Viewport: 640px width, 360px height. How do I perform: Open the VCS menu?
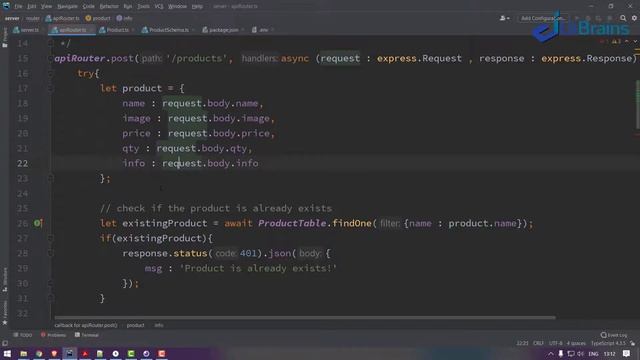pyautogui.click(x=159, y=6)
